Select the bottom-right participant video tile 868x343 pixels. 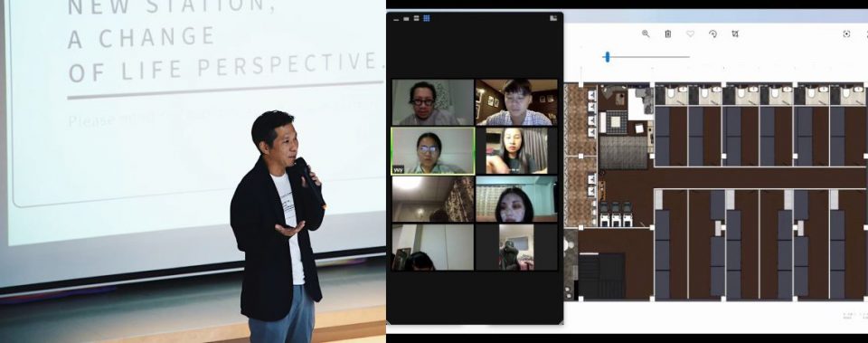[516, 247]
